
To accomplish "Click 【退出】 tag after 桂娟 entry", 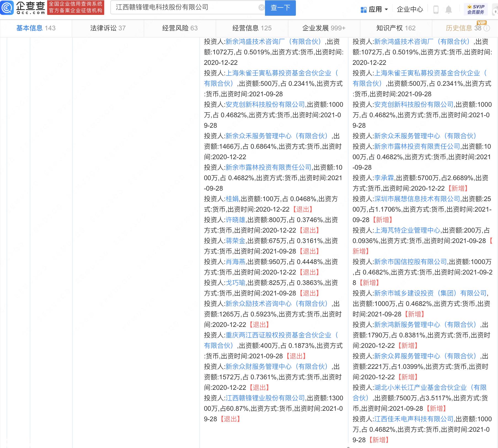I will tap(303, 209).
